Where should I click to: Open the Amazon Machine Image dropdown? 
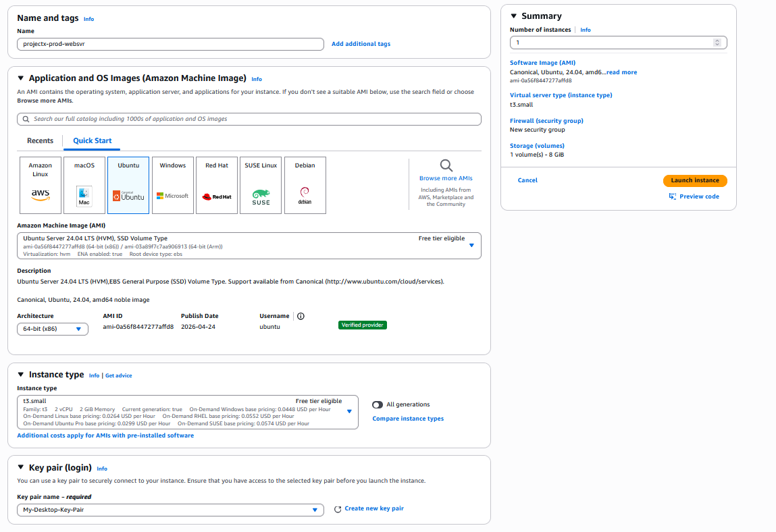(x=249, y=246)
